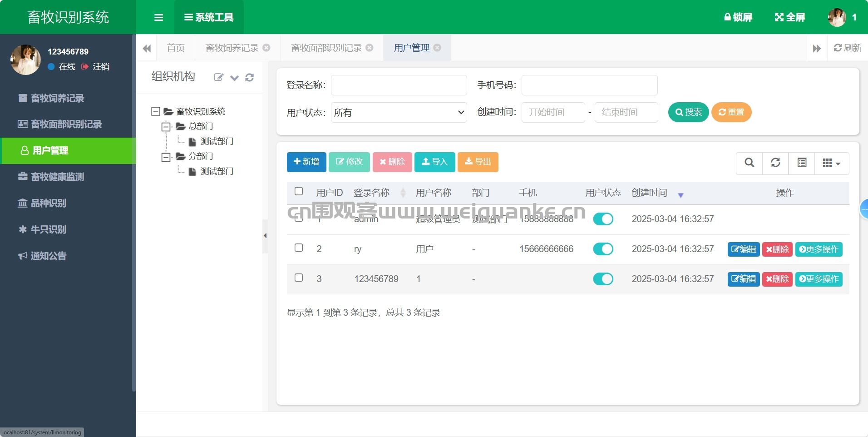Click the chevron expand icon beside 组织机构
Image resolution: width=868 pixels, height=437 pixels.
234,78
